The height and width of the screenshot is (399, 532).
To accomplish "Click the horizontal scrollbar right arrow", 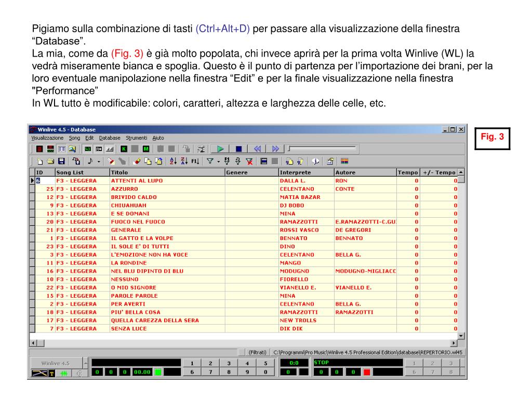I will [x=454, y=343].
